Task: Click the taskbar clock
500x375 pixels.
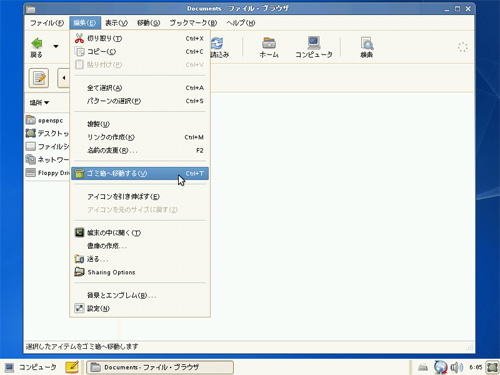Action: click(x=476, y=367)
